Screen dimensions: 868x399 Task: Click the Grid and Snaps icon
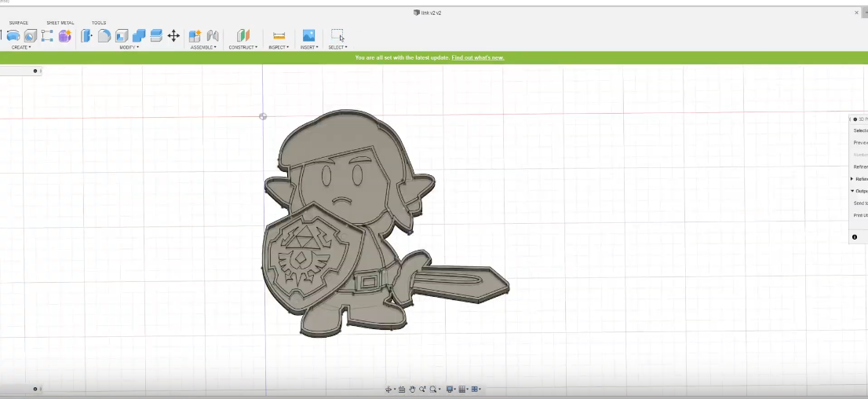(x=461, y=390)
